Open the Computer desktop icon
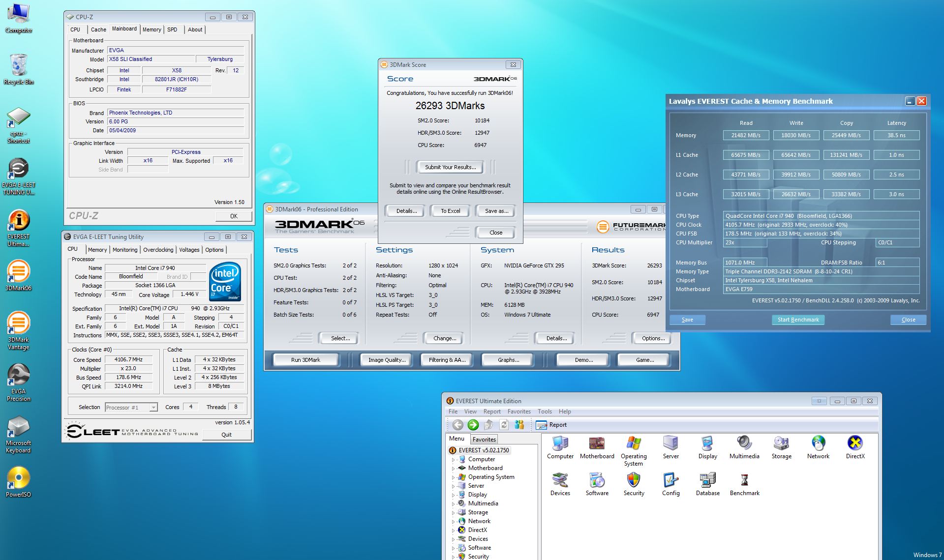The width and height of the screenshot is (944, 560). coord(19,19)
